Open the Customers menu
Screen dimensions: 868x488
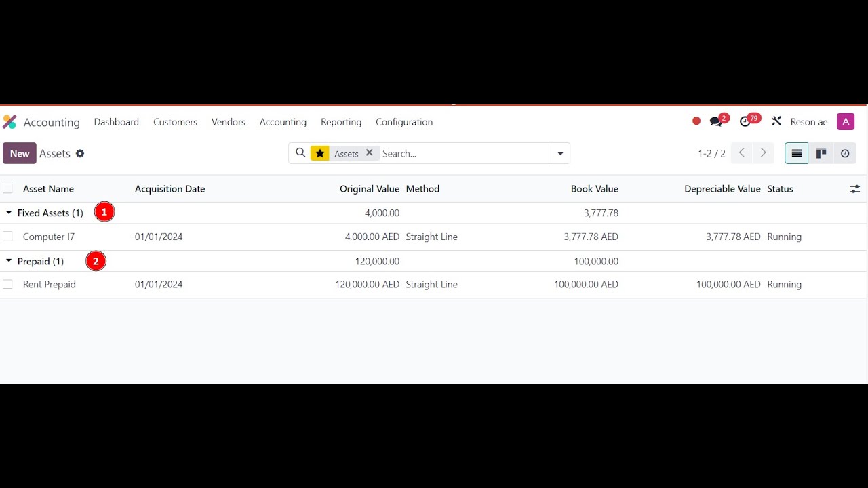(175, 122)
